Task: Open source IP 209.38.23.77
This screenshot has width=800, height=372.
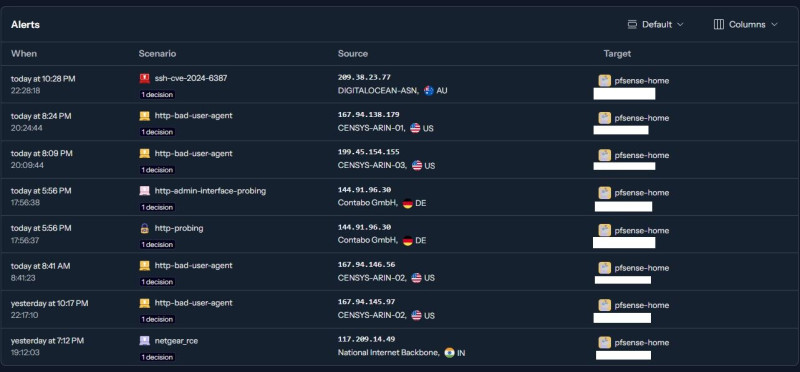Action: [364, 78]
